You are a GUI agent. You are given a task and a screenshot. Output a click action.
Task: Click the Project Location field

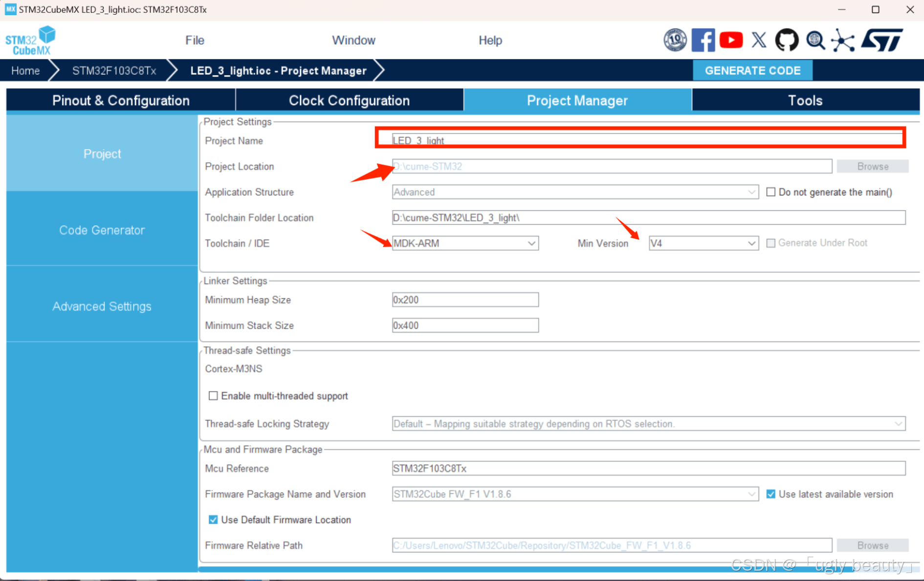(x=612, y=166)
